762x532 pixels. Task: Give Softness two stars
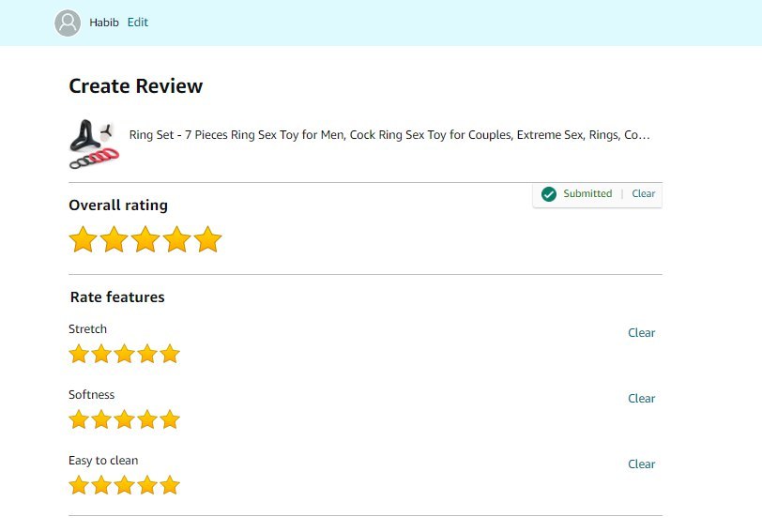tap(101, 419)
